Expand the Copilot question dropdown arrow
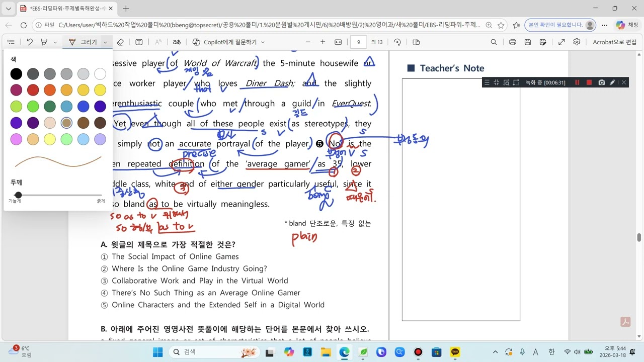644x362 pixels. (x=263, y=42)
